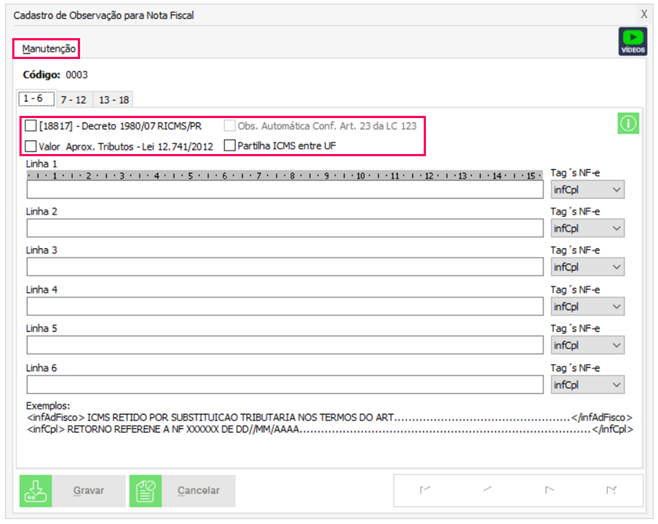Enable Decreto 1980/07 RICMS/PR checkbox
This screenshot has width=658, height=524.
31,126
